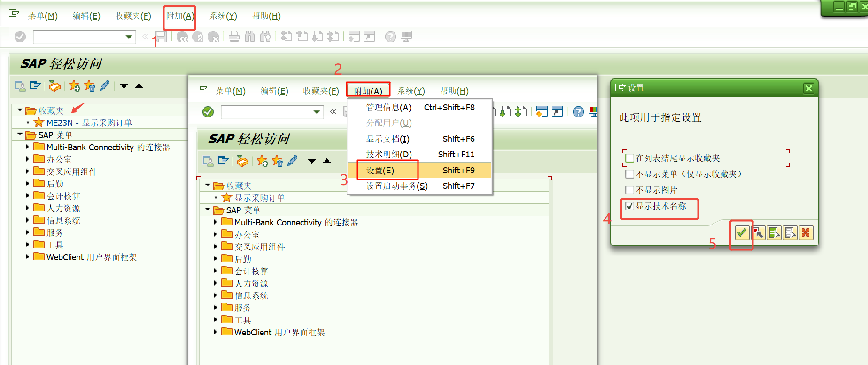
Task: Select 设置启动事务(S) in the open 附加 menu
Action: click(x=419, y=186)
